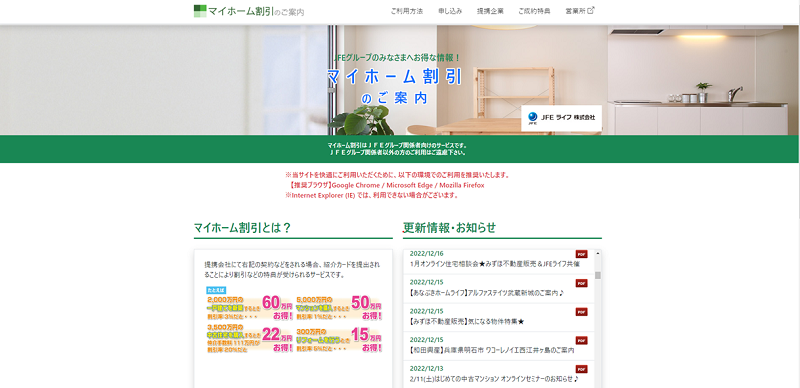
Task: Click the news list scrollbar thumb
Action: pos(598,276)
